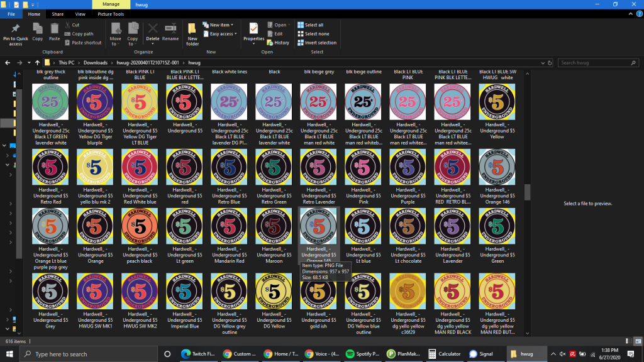Click the Rename ribbon icon
This screenshot has height=362, width=644.
pos(170,33)
